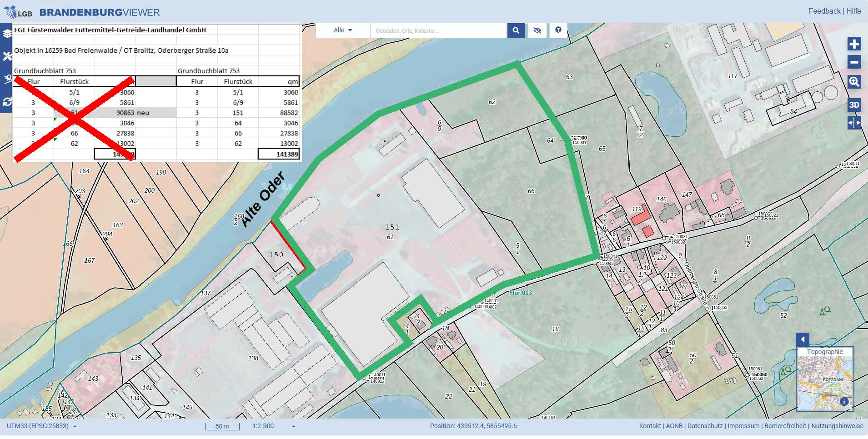Click the Flur 003 map label

click(x=520, y=293)
